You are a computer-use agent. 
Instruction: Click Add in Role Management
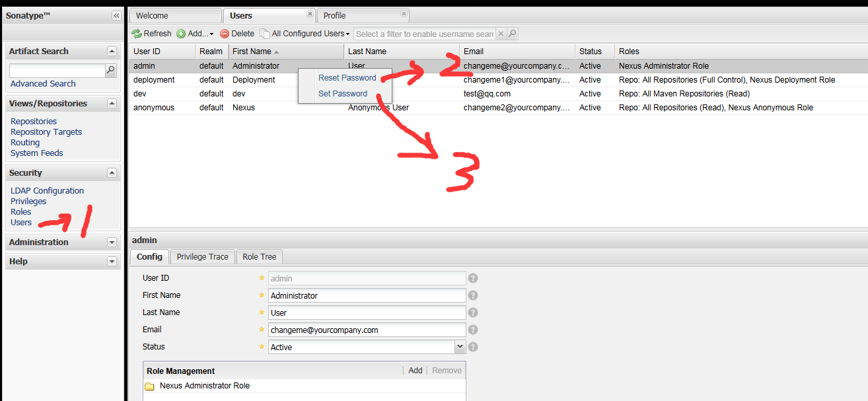pos(416,371)
